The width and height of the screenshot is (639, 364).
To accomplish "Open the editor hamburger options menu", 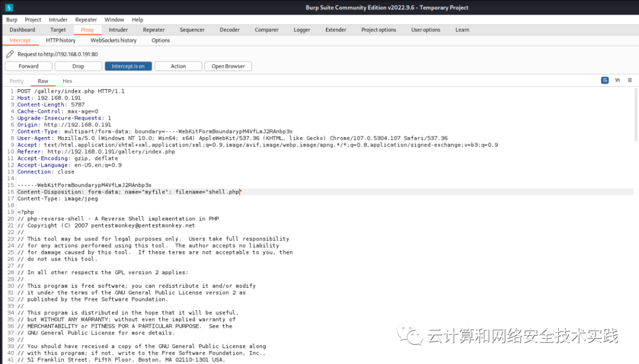I will coord(630,80).
